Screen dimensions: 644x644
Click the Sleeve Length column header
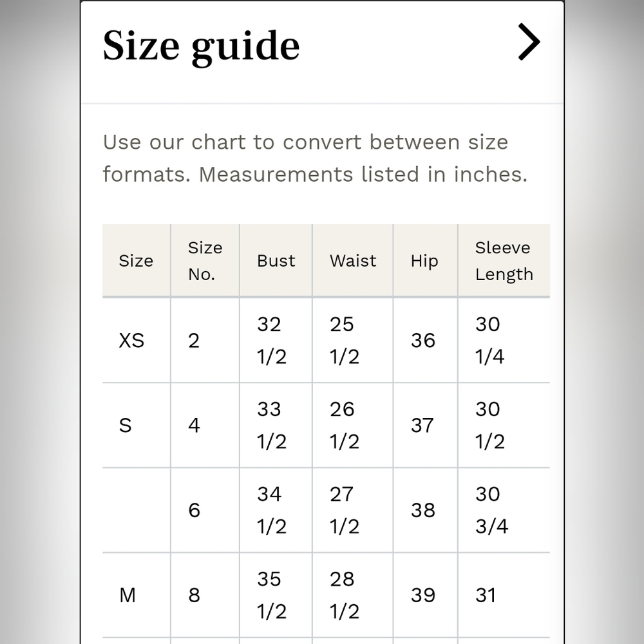[x=504, y=260]
